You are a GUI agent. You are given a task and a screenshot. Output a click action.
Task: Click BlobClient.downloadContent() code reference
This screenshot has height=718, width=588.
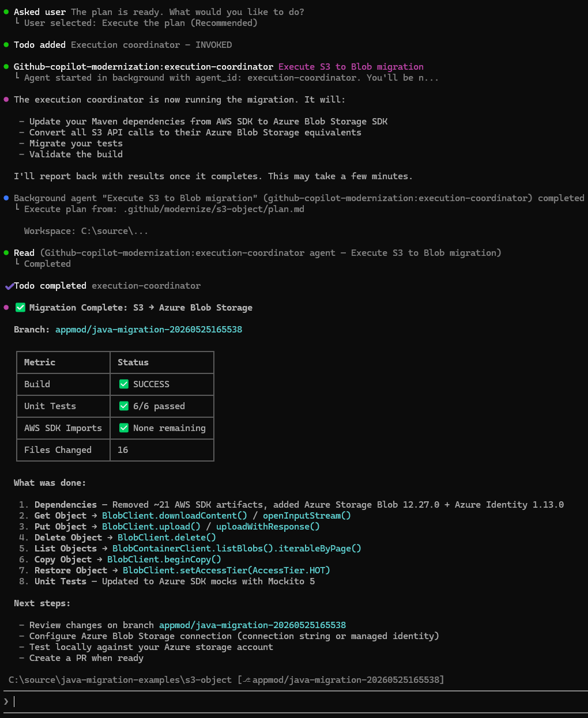175,516
